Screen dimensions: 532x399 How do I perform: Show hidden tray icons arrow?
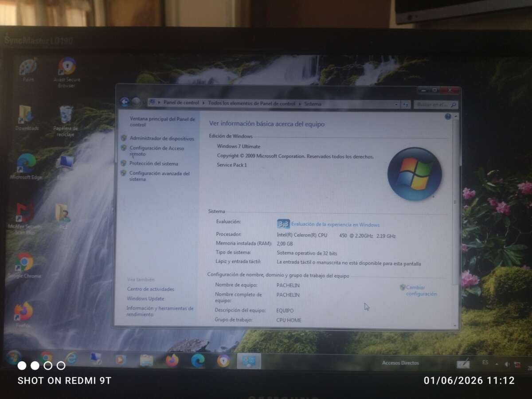[x=497, y=364]
